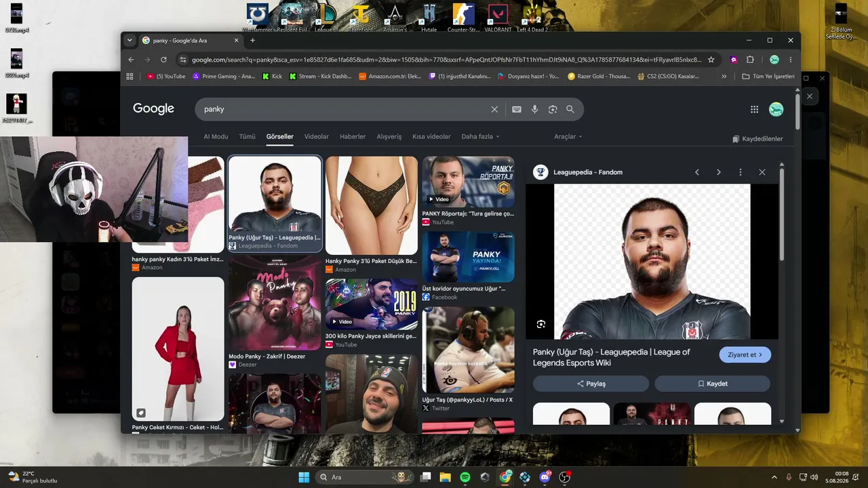Open the Chrome extensions puzzle icon
Viewport: 868px width, 488px height.
click(x=750, y=60)
